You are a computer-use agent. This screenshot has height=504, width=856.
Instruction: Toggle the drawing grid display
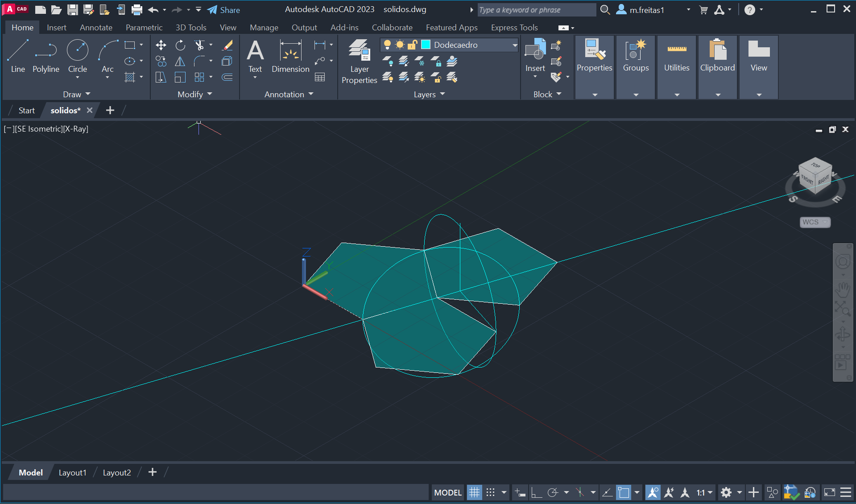(x=474, y=492)
